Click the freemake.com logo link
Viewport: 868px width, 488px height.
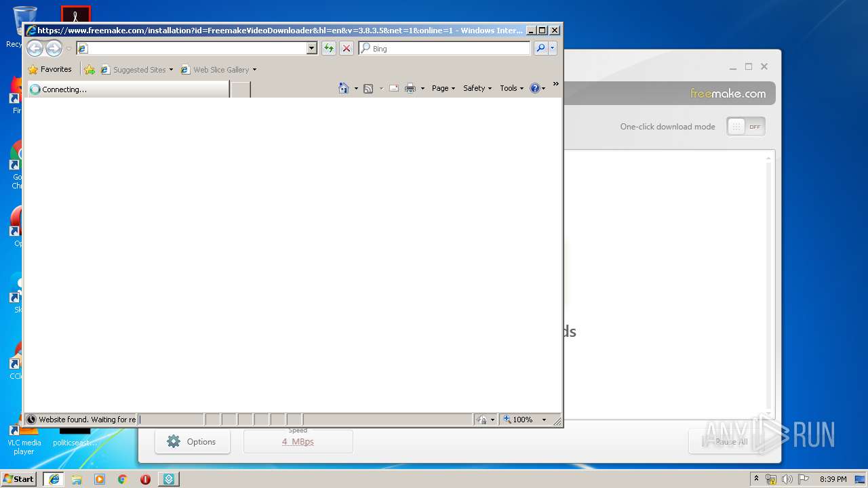pos(728,94)
